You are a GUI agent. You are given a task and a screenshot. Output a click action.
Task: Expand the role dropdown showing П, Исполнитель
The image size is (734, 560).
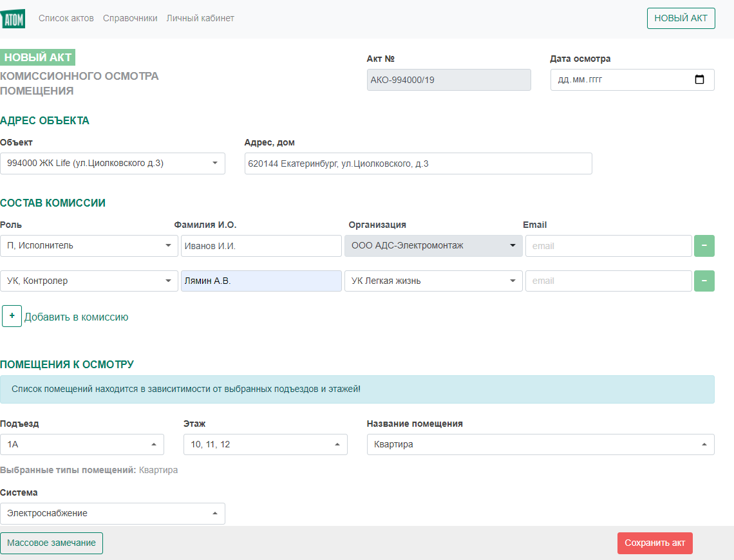coord(89,246)
